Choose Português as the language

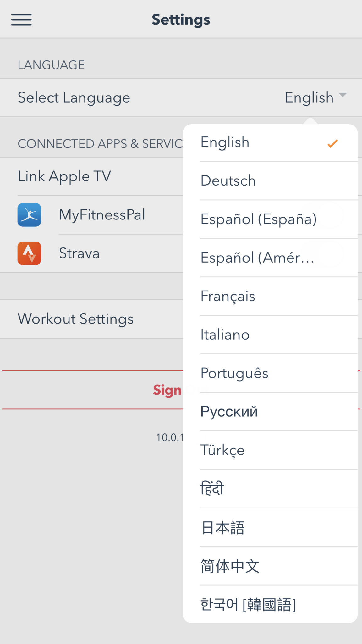pos(234,373)
